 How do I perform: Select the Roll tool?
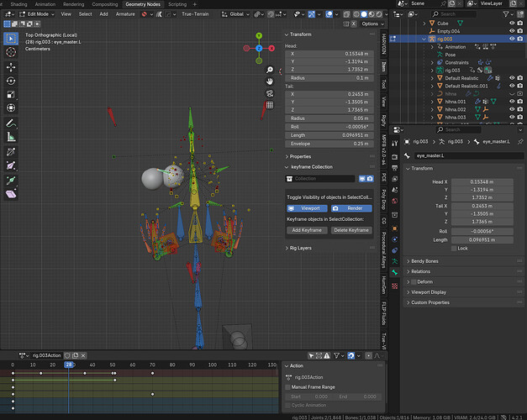11,152
